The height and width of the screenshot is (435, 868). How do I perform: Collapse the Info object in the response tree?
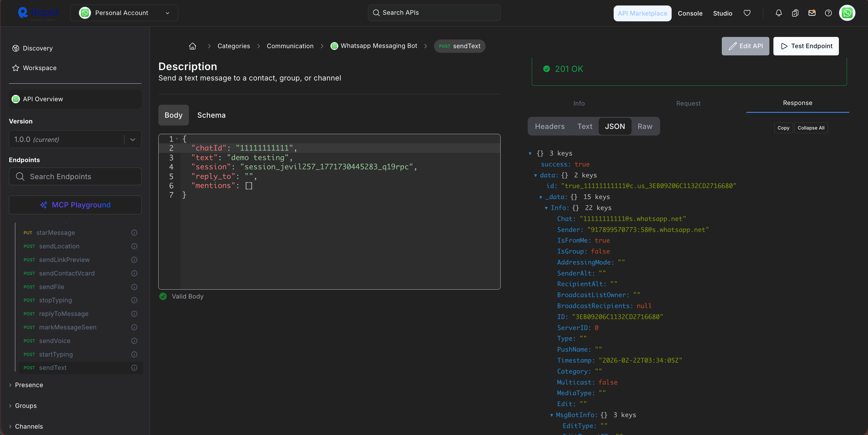[x=546, y=208]
